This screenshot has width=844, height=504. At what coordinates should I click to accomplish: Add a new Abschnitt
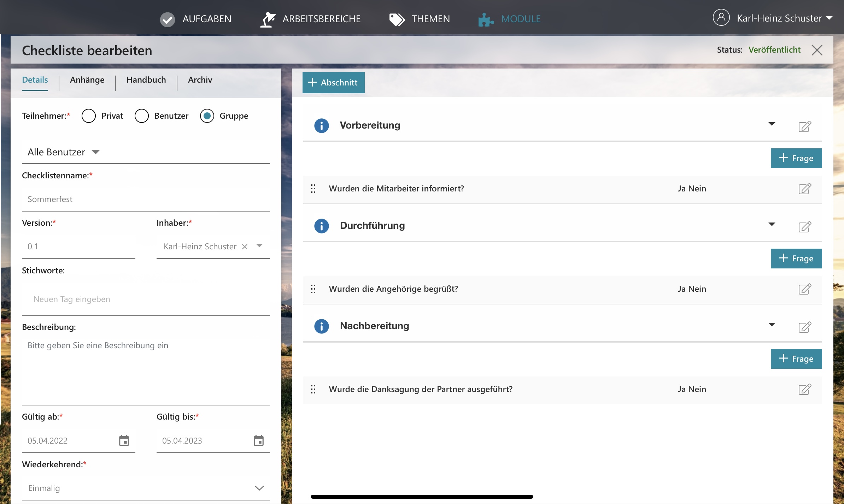point(333,83)
